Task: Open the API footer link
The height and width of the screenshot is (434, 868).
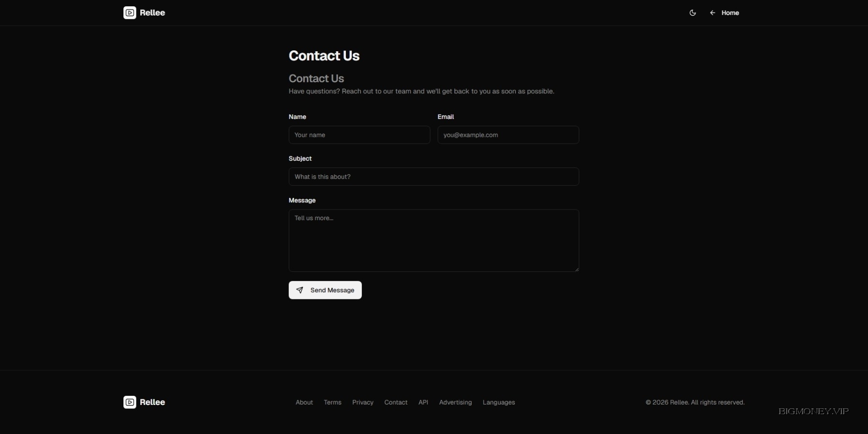Action: [423, 402]
